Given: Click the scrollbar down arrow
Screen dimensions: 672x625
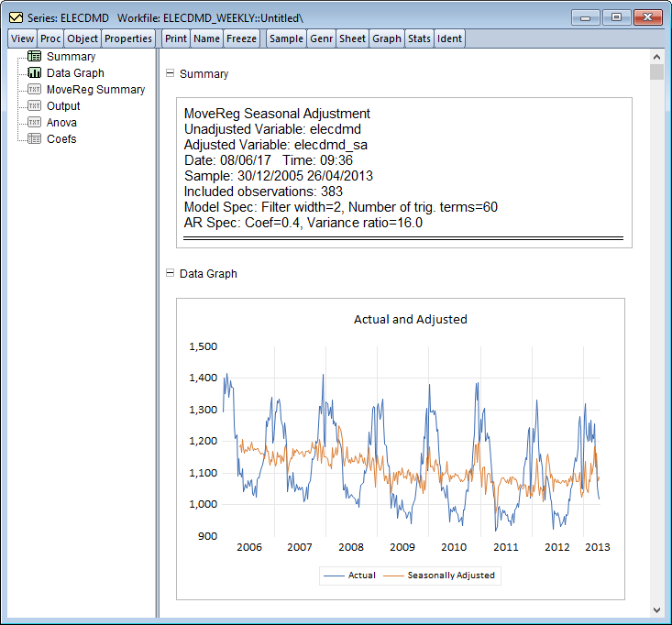Looking at the screenshot, I should (656, 609).
